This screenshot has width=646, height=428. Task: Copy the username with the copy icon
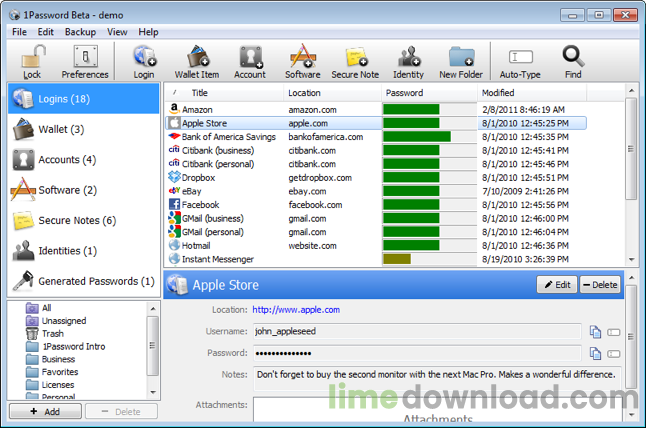595,332
